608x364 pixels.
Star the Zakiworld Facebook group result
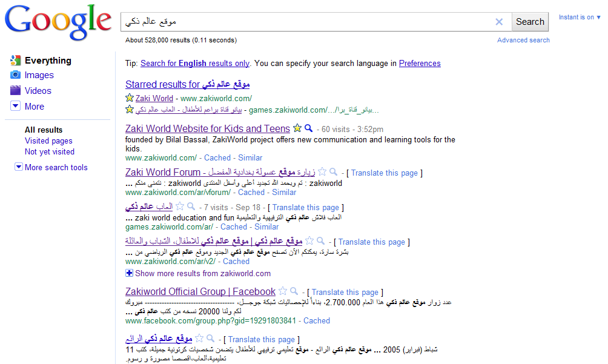click(283, 291)
